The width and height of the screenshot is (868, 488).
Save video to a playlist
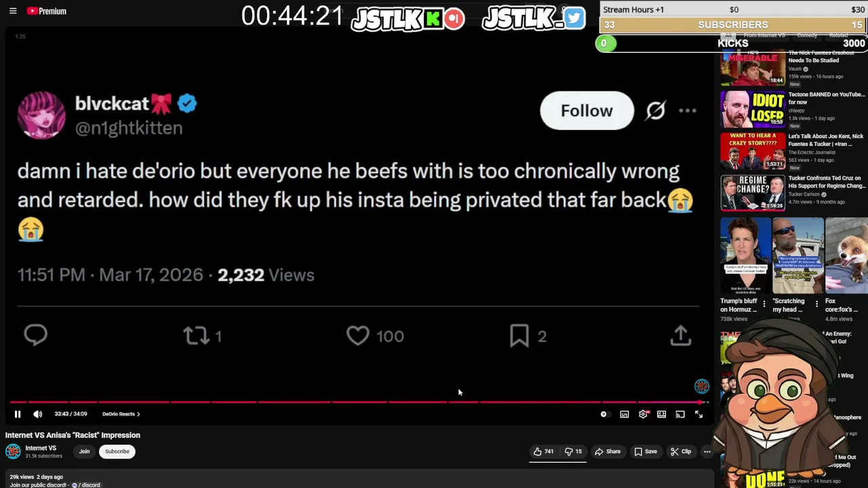coord(645,451)
